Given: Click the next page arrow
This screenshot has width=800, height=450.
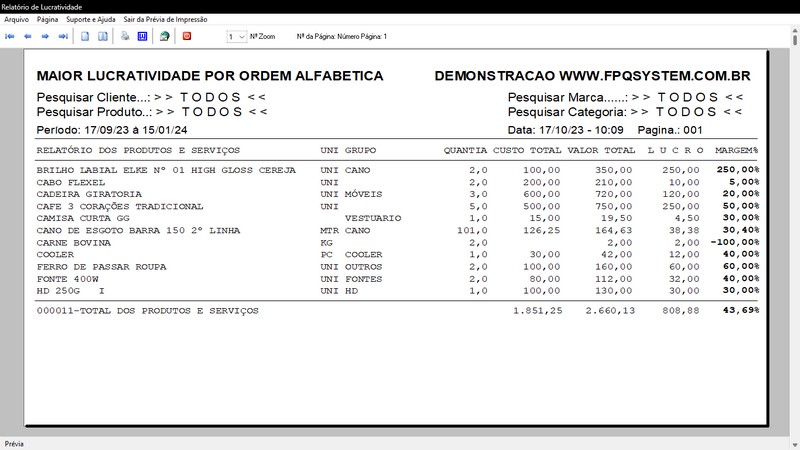Looking at the screenshot, I should coord(46,36).
